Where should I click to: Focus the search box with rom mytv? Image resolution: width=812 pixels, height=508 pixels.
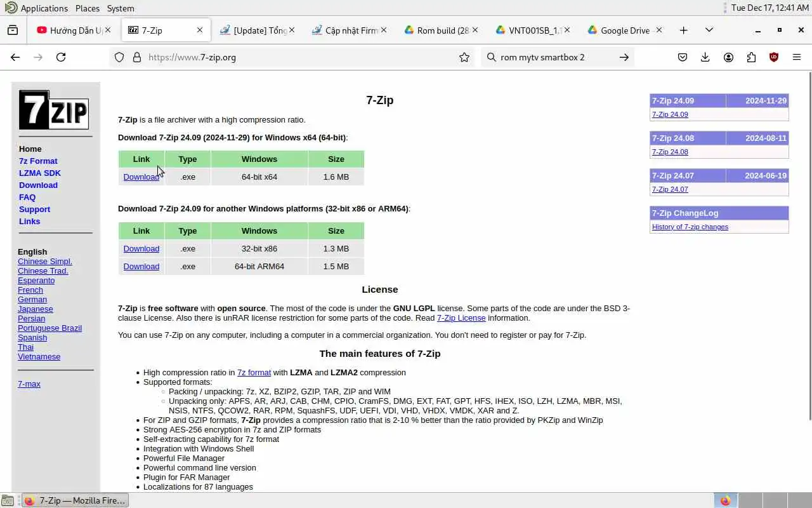pos(556,57)
